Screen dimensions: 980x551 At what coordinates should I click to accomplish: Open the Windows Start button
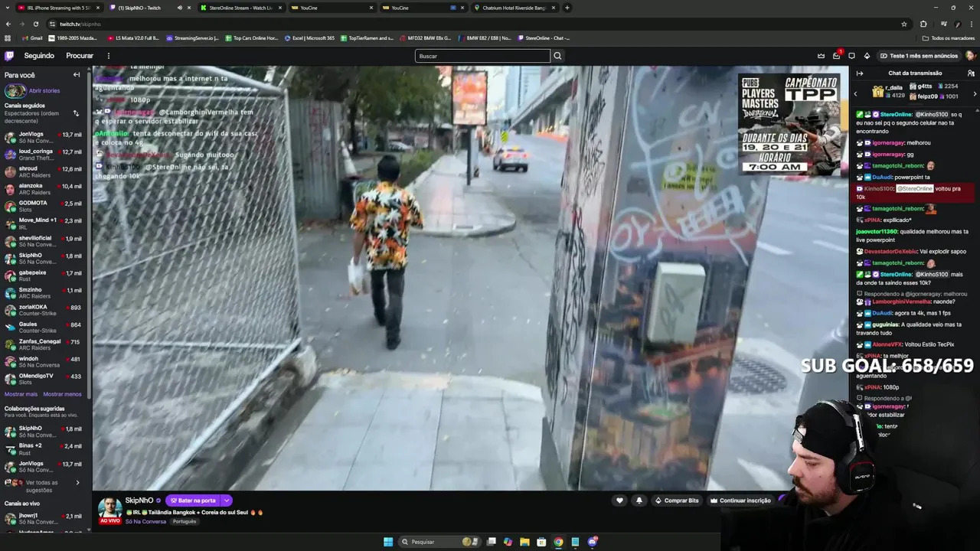[388, 542]
